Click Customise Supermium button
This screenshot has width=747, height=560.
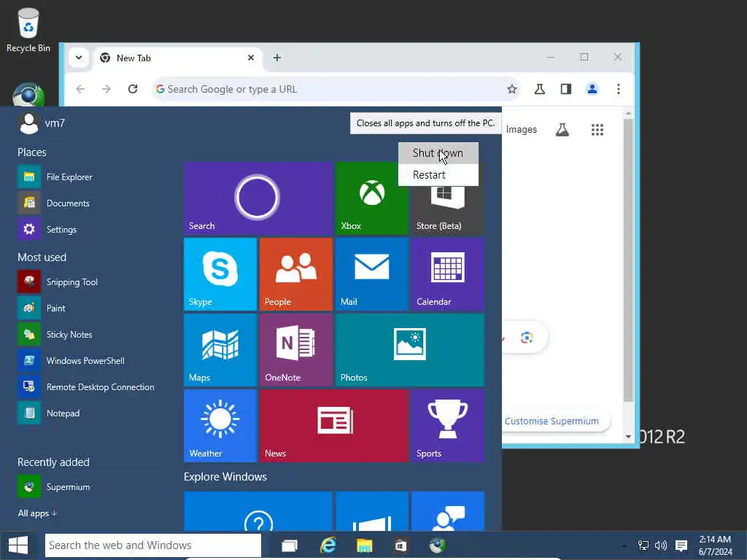[x=551, y=421]
